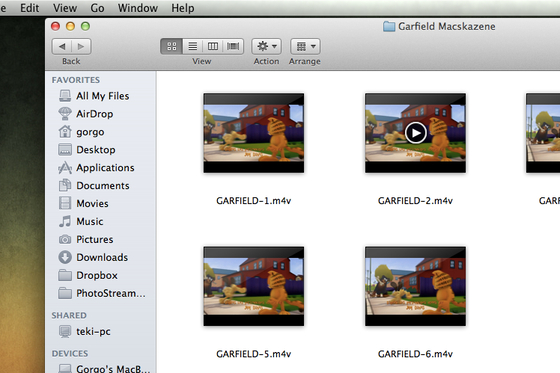Switch to icon view
The image size is (560, 373).
[x=172, y=46]
